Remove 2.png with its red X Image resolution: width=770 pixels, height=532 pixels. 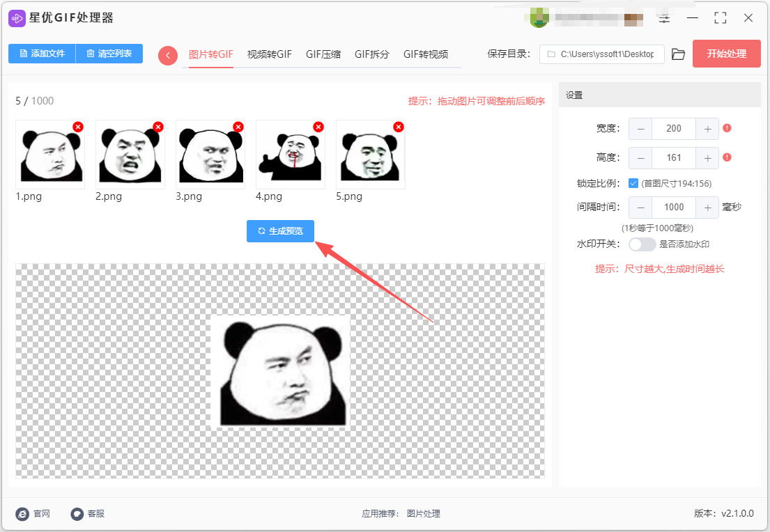(158, 127)
